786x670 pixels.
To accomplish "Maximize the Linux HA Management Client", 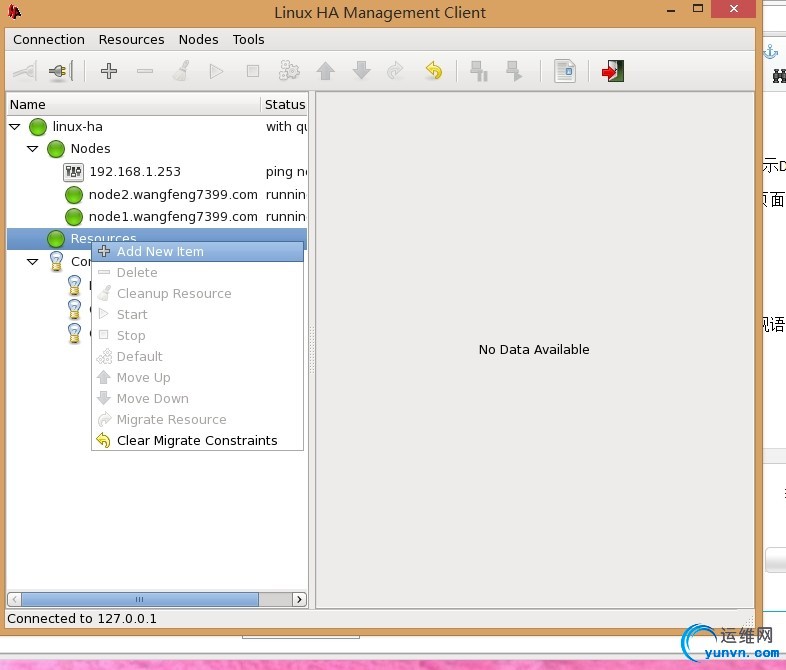I will tap(698, 9).
